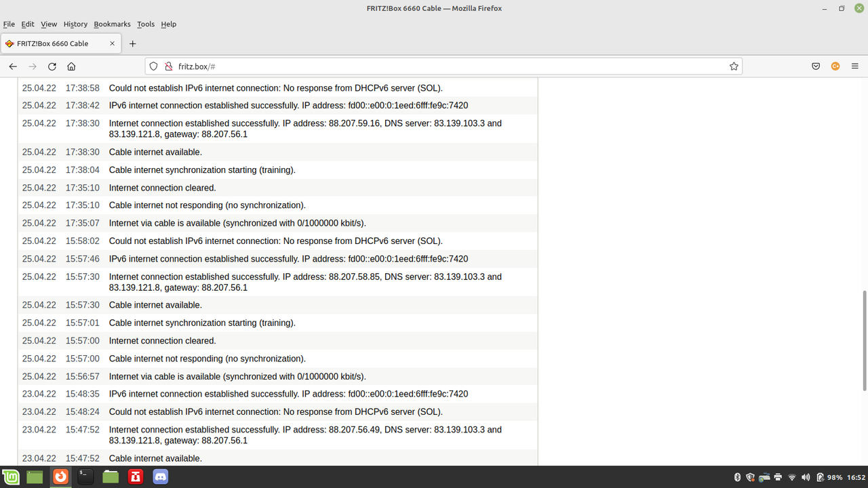Click the entry with IP address 88.207.56.49
Viewport: 868px width, 488px height.
pos(278,435)
